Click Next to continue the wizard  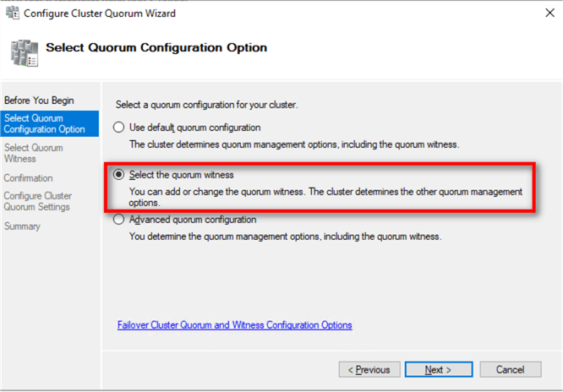(438, 369)
